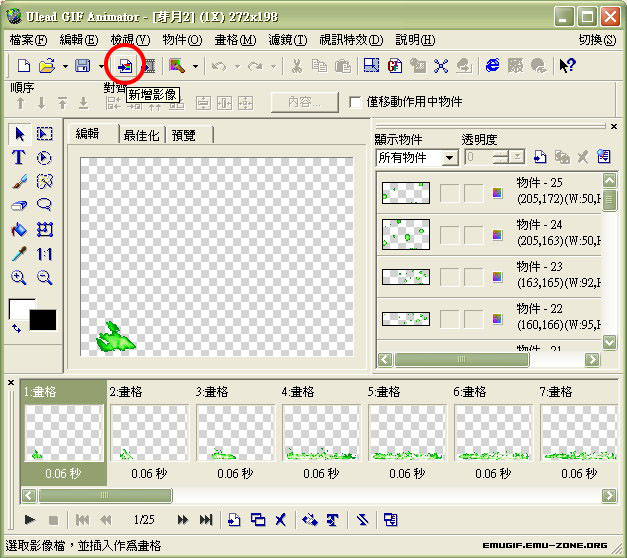Click the context help arrow-question icon
Screen dimensions: 627x558
pyautogui.click(x=567, y=65)
